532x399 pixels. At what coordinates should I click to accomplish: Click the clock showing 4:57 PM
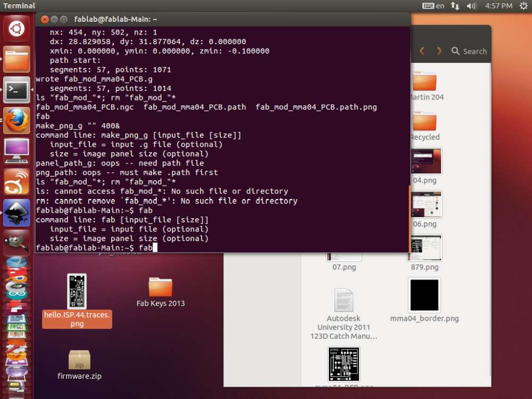[x=498, y=5]
